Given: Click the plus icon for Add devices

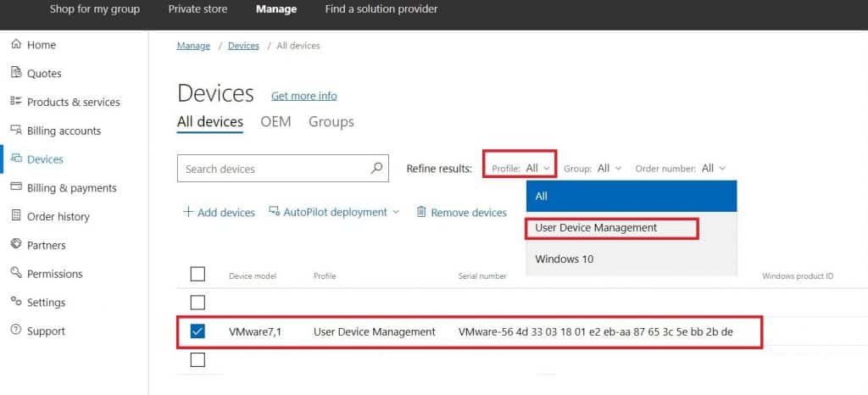Looking at the screenshot, I should tap(188, 212).
